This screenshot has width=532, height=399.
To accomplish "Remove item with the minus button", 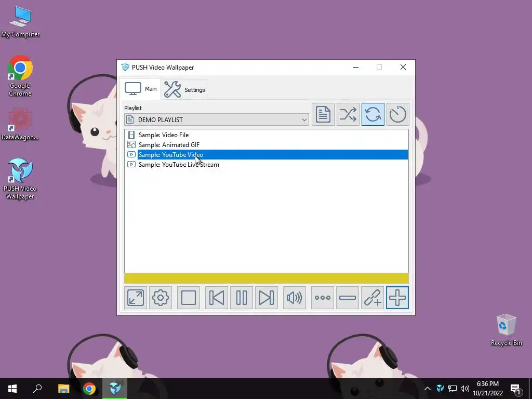I will pyautogui.click(x=348, y=298).
